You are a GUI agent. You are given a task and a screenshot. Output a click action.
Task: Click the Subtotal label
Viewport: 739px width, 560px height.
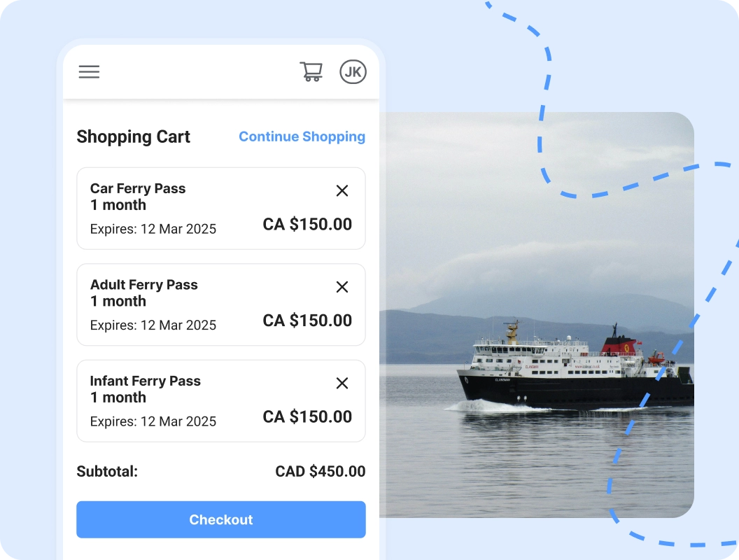point(107,471)
